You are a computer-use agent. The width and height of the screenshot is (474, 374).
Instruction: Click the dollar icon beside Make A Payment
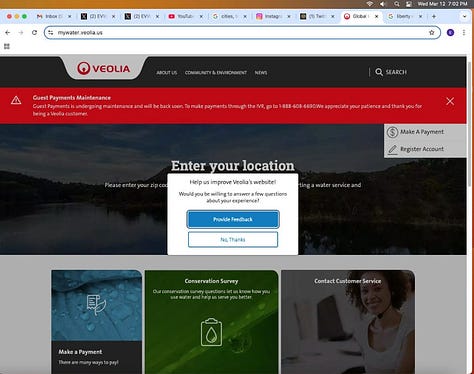pos(392,132)
